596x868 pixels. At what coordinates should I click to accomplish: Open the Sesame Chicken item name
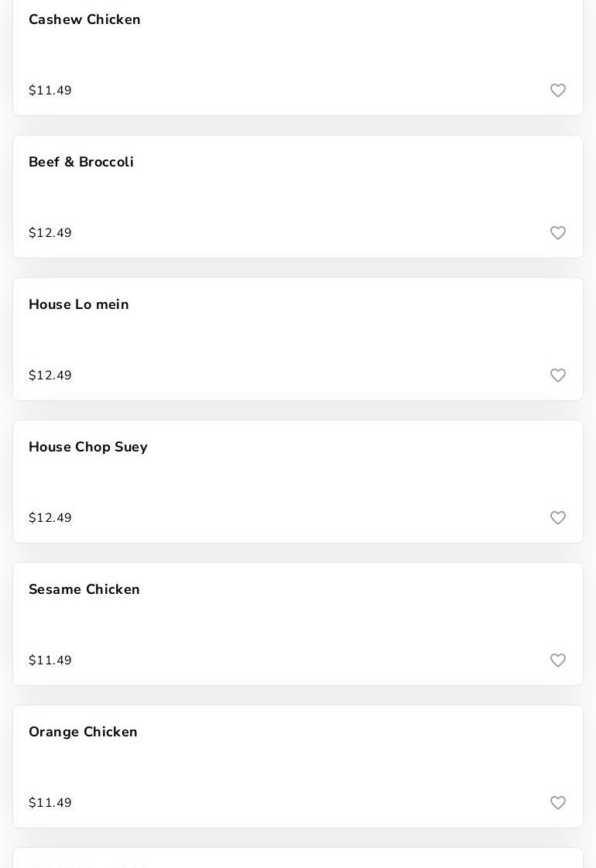tap(84, 590)
